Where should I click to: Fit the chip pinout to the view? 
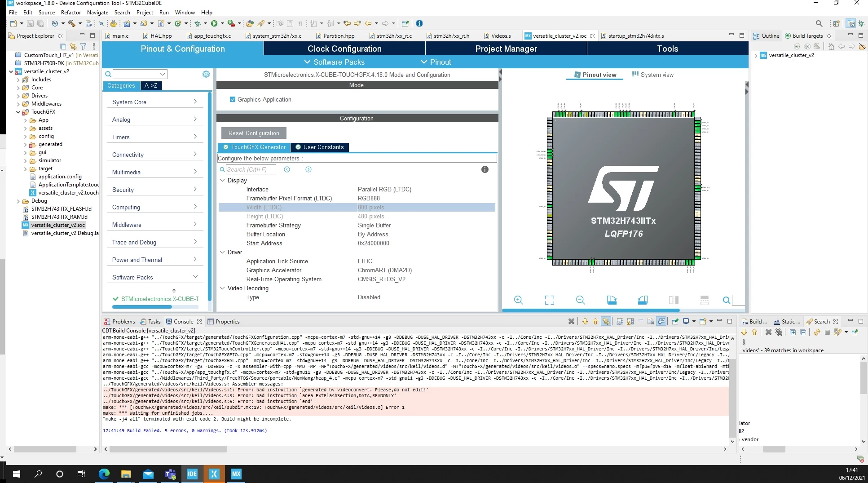coord(549,300)
